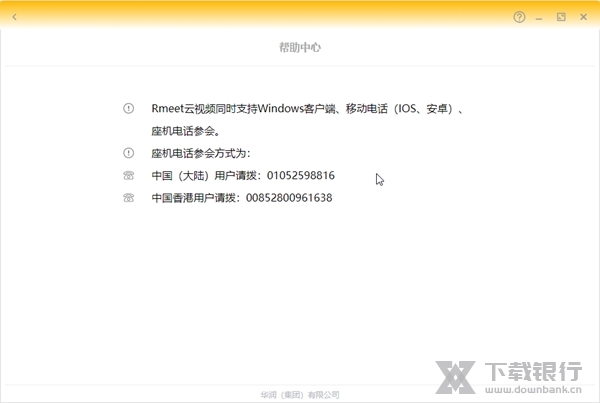The image size is (600, 403).
Task: Click mainland number 01052598816 line
Action: coord(243,175)
